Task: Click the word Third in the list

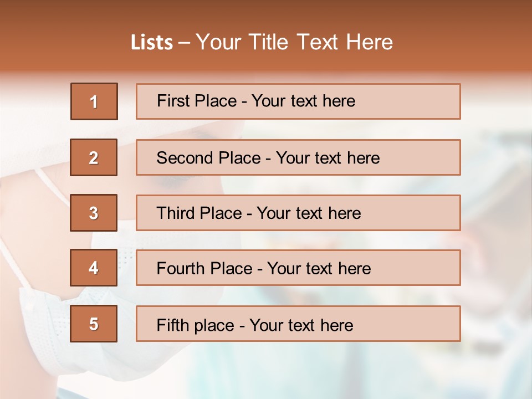Action: [x=176, y=213]
